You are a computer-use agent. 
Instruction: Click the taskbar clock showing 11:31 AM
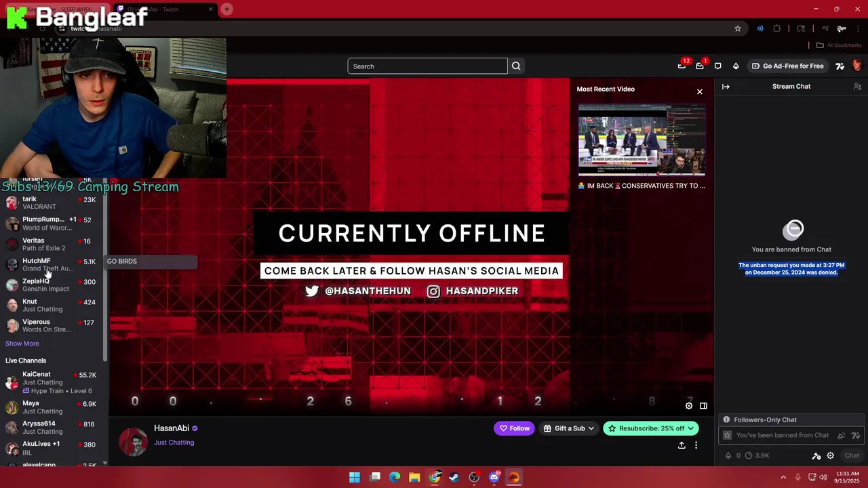[x=848, y=477]
